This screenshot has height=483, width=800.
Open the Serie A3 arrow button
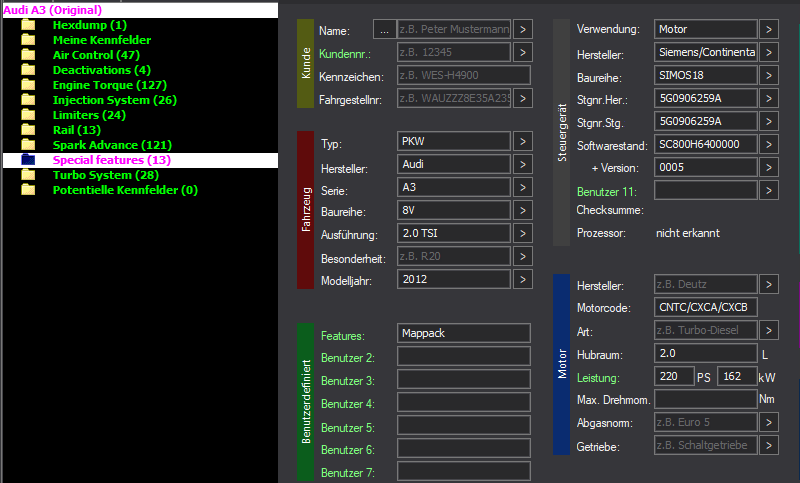(x=523, y=187)
